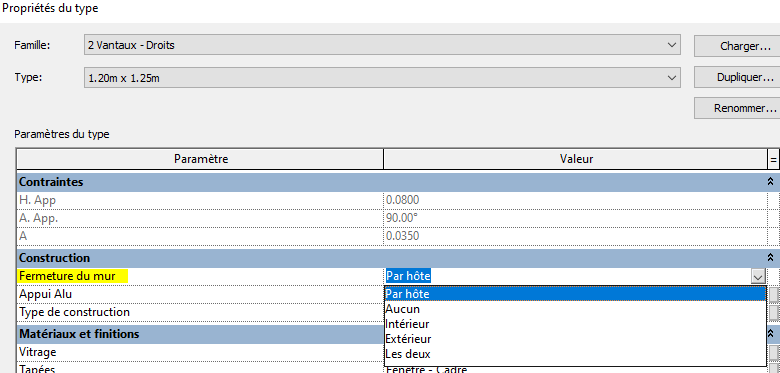Select the Type de construction parameter
780x373 pixels.
pyautogui.click(x=200, y=312)
